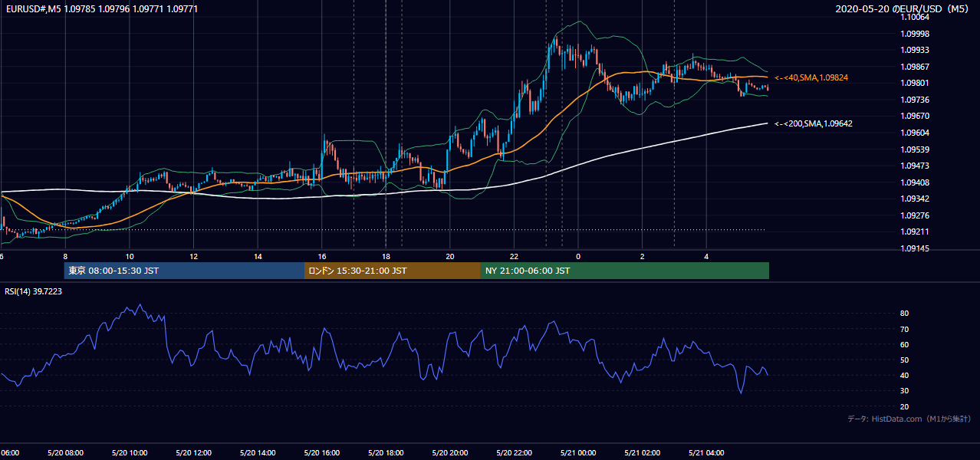Viewport: 980px width, 460px height.
Task: Click RSI level 40 on the axis
Action: (x=905, y=376)
